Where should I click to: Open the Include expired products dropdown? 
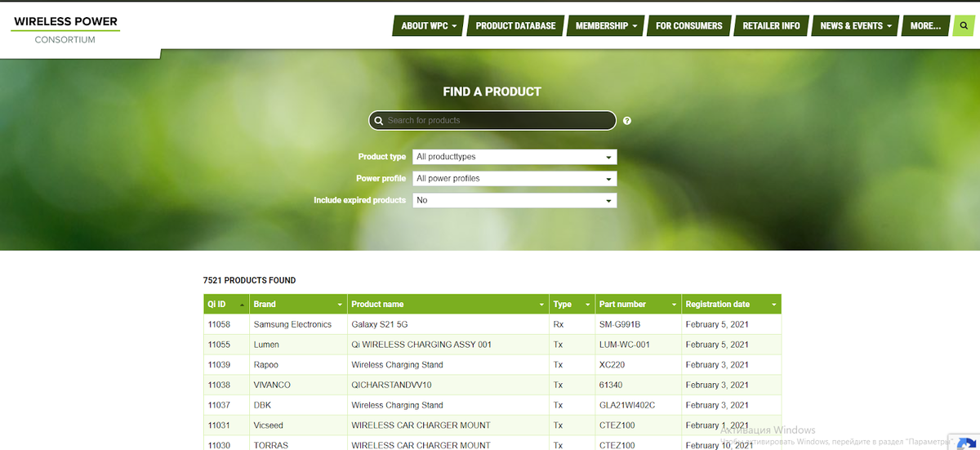514,200
